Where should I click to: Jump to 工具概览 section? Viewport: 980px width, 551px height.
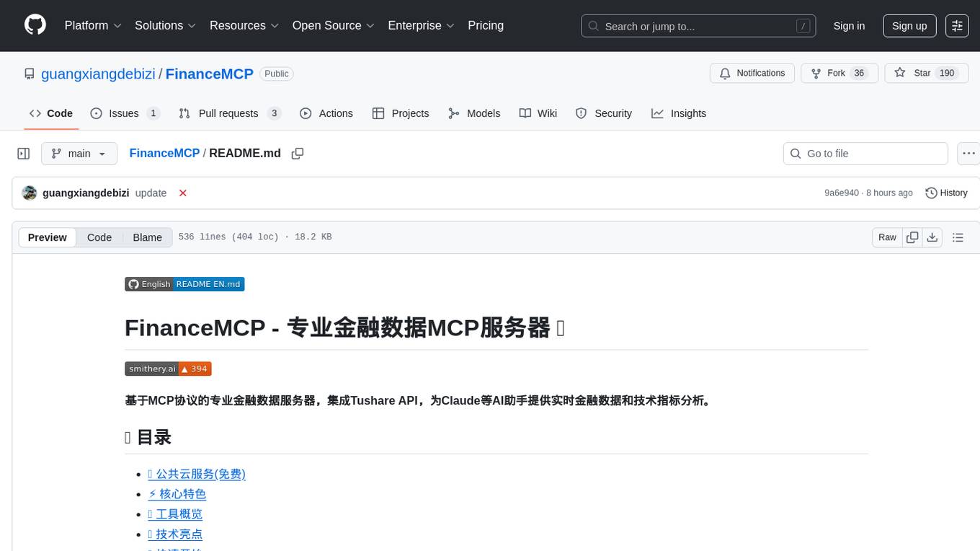(175, 514)
